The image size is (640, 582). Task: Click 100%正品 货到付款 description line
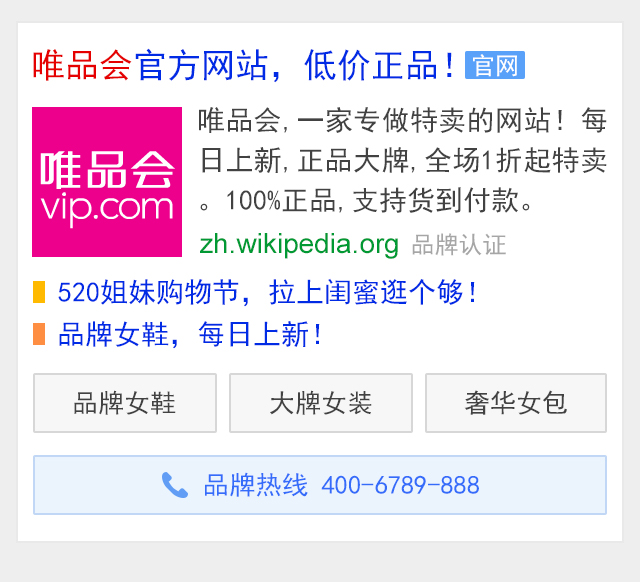[366, 200]
